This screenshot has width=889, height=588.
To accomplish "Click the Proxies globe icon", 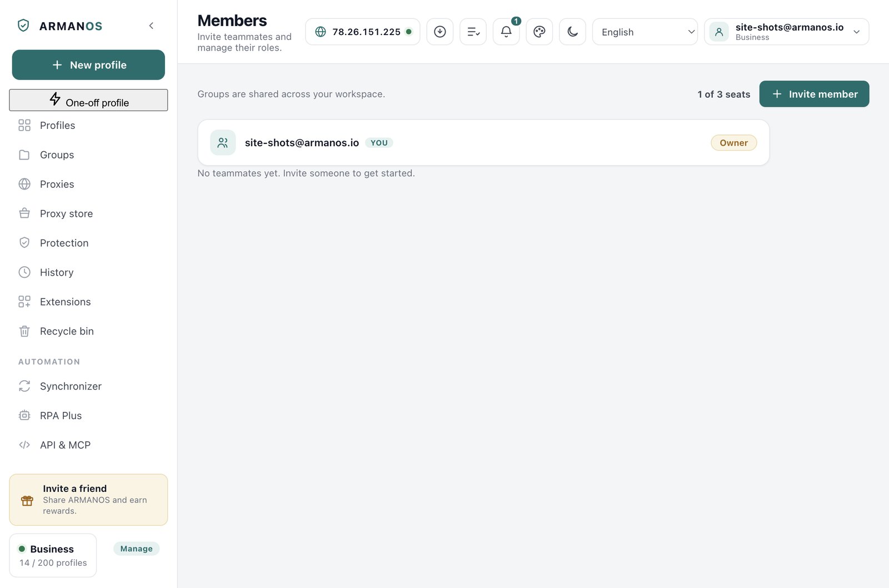I will click(x=24, y=185).
